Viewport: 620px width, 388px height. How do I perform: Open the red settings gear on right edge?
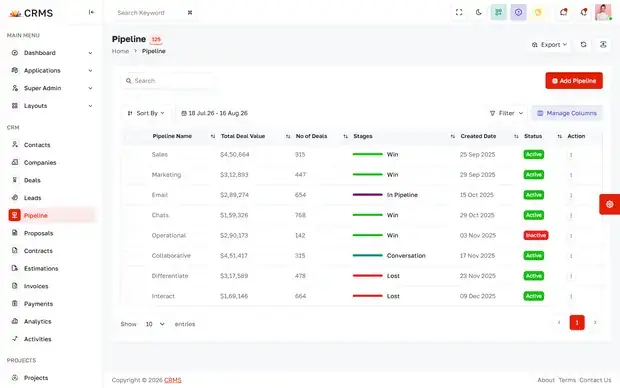(x=609, y=204)
